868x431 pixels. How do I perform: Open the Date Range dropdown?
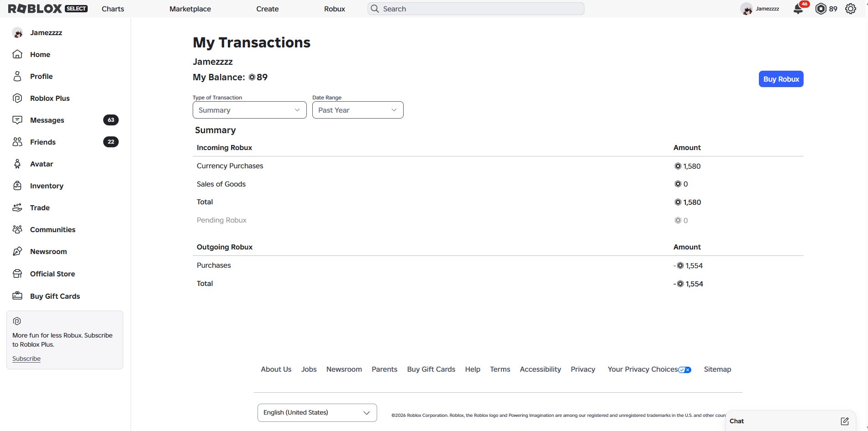[x=358, y=110]
